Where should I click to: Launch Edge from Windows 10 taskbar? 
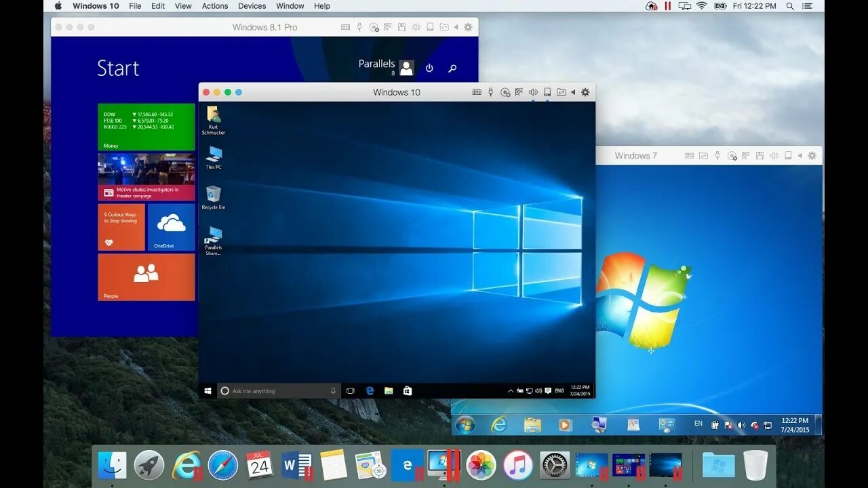[370, 391]
